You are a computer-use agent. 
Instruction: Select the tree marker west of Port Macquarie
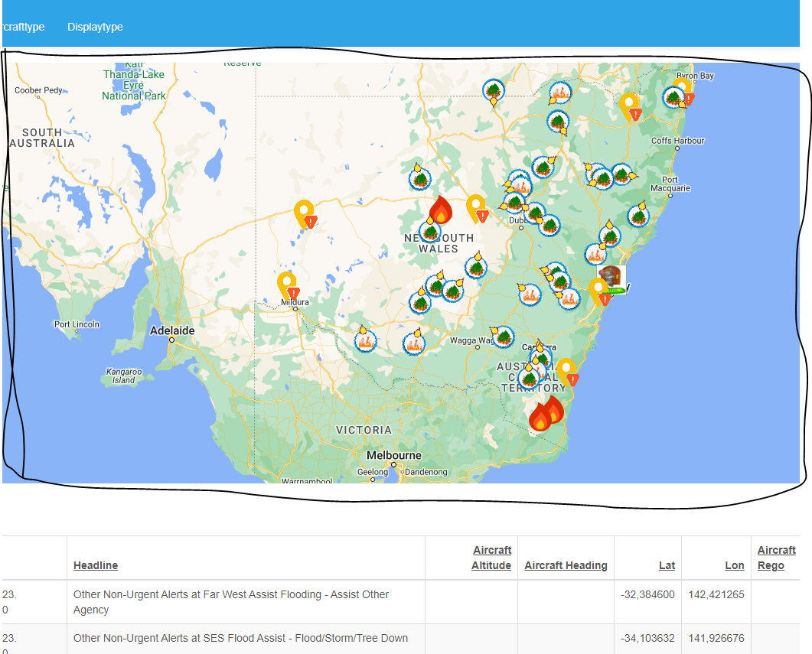639,216
